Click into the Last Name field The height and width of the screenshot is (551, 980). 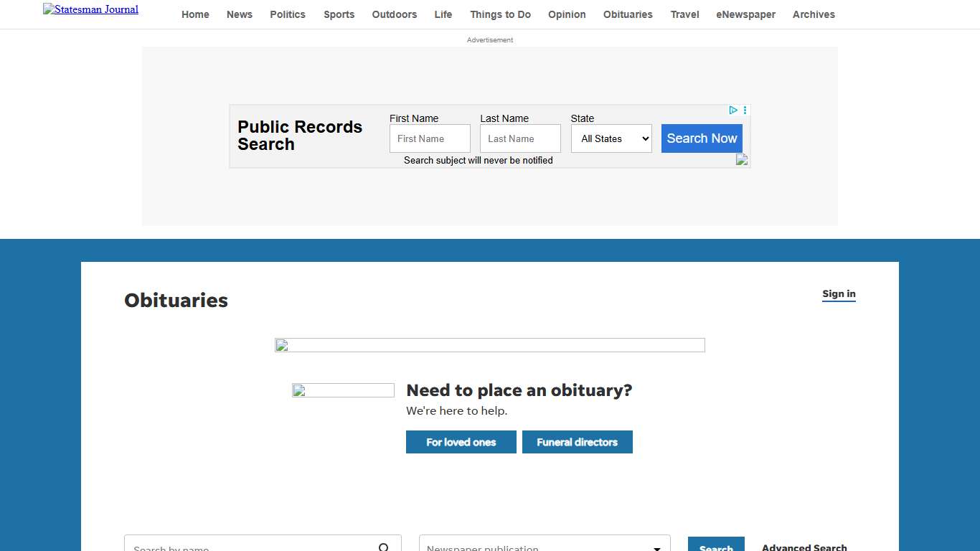[x=520, y=138]
